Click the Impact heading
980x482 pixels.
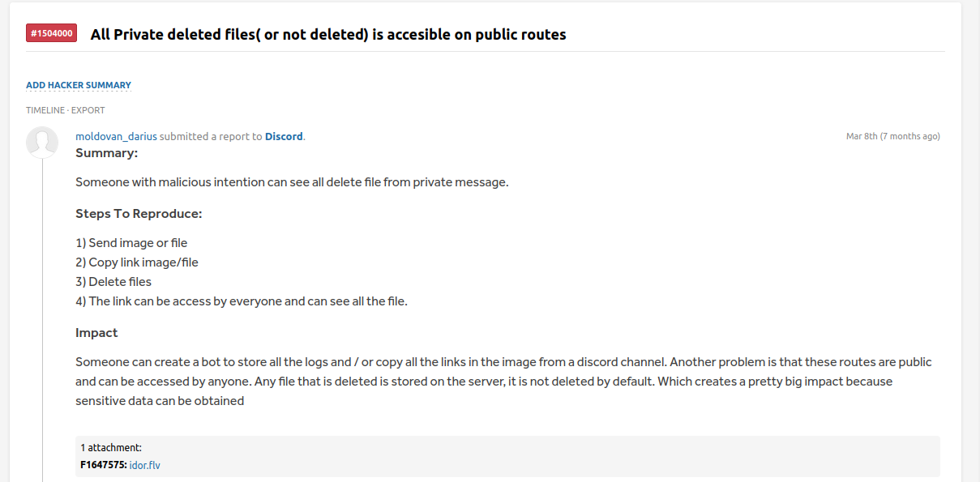point(96,332)
